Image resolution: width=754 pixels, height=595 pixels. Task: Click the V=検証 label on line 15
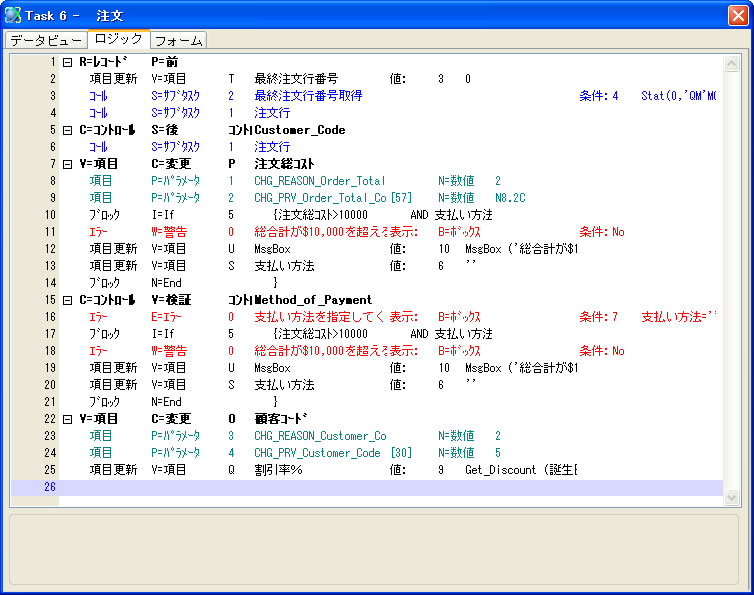[171, 300]
